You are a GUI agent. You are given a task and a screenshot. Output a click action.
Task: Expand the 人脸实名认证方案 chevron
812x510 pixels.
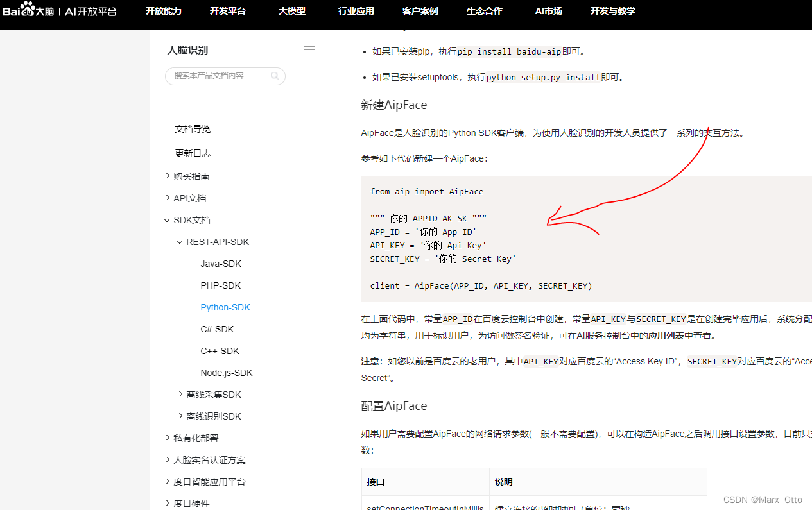click(168, 459)
